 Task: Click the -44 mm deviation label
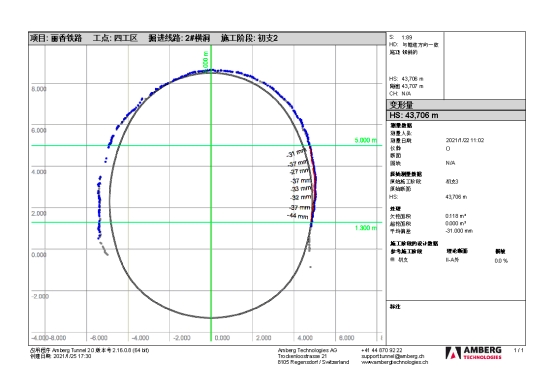click(x=298, y=216)
